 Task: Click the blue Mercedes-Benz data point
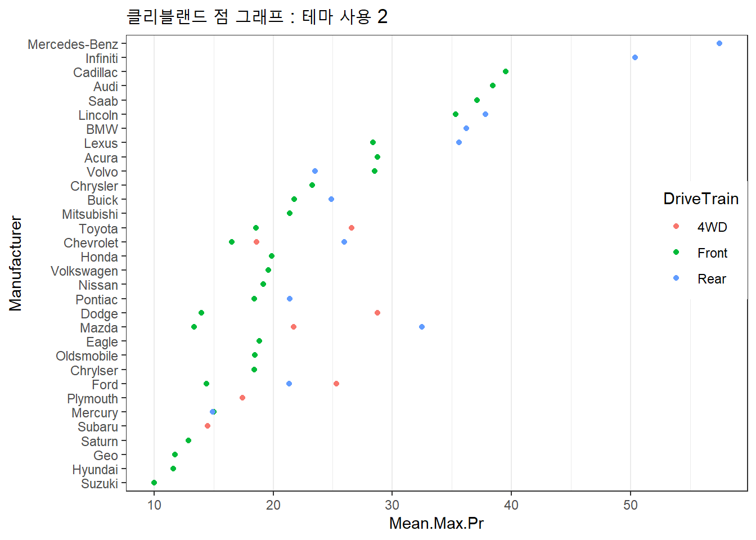point(719,43)
